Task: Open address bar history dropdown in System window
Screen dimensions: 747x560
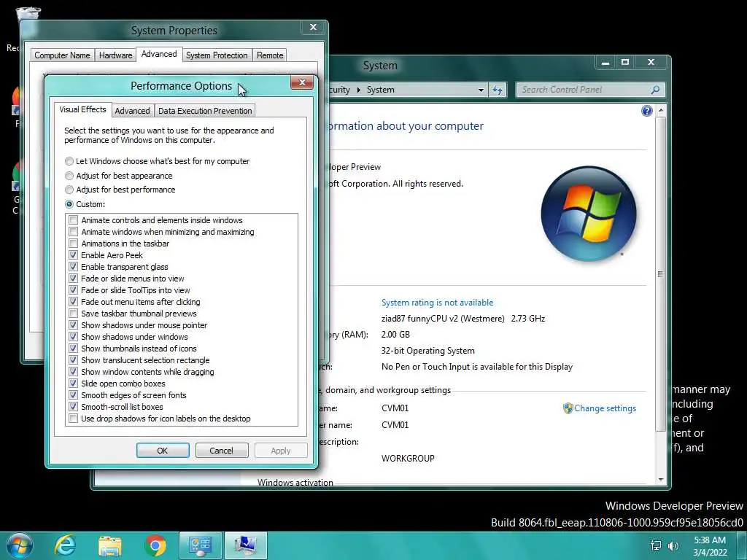Action: click(x=481, y=90)
